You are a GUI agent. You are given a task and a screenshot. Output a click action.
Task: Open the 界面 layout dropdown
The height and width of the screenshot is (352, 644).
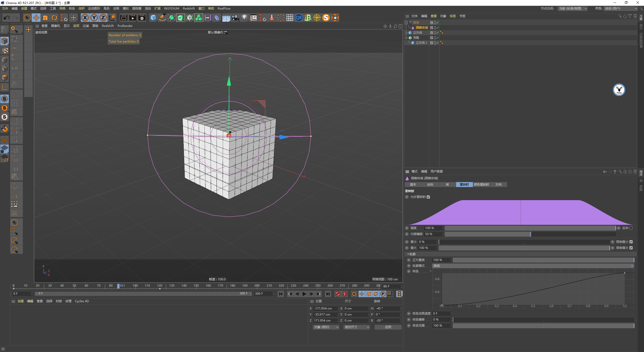(621, 9)
